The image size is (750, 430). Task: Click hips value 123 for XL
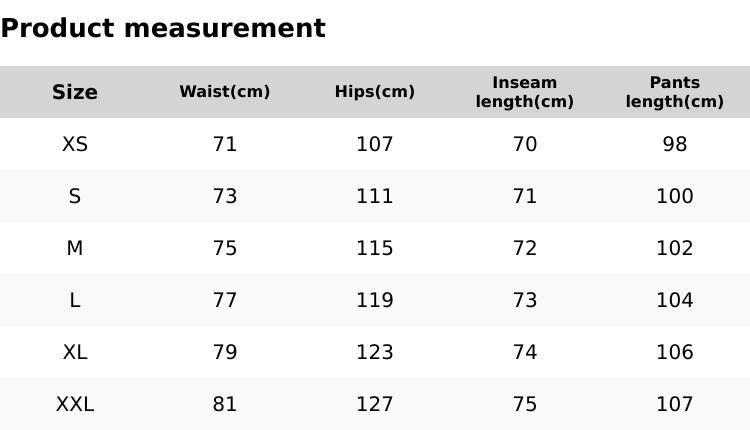pos(375,352)
